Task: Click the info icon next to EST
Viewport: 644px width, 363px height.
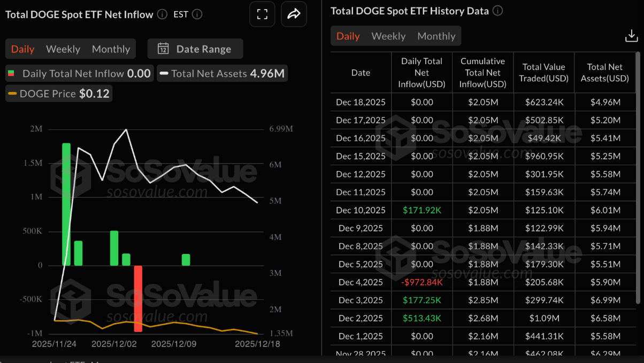Action: click(196, 14)
